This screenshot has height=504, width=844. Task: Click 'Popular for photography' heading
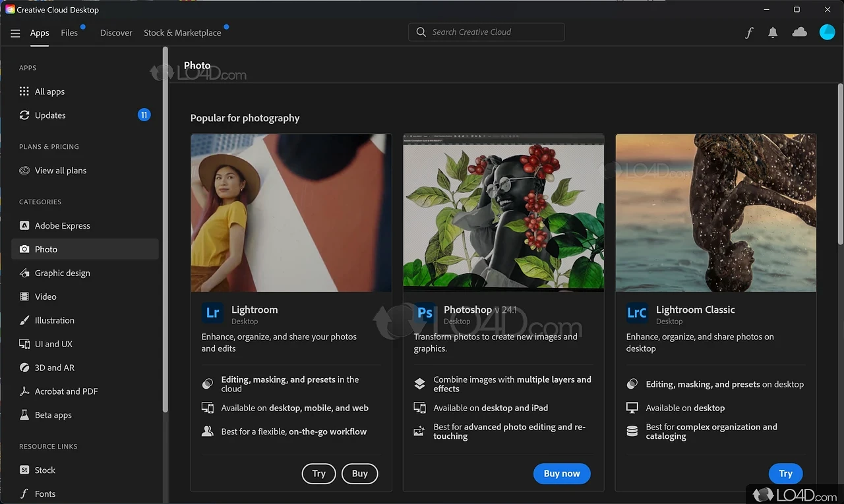pyautogui.click(x=245, y=118)
